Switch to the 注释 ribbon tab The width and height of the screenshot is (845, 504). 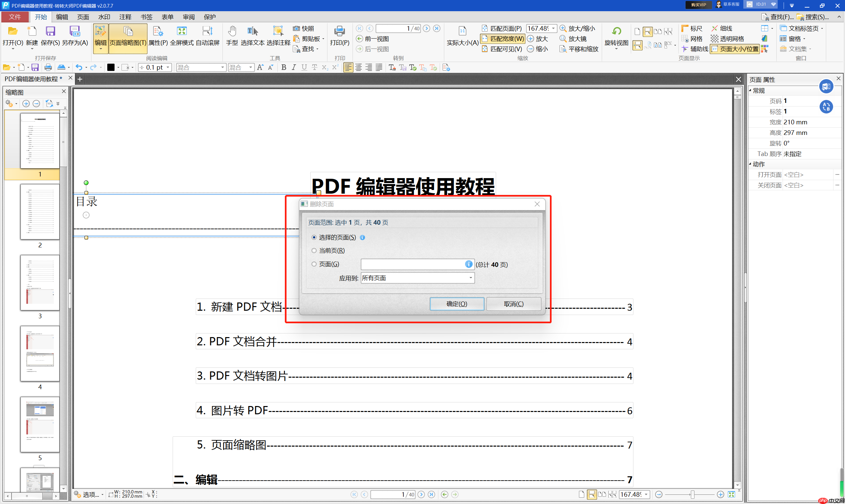pos(125,16)
